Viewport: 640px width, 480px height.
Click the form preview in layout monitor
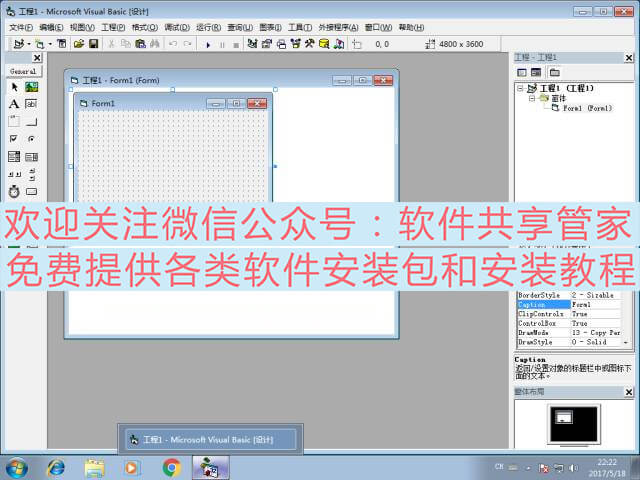pos(564,417)
